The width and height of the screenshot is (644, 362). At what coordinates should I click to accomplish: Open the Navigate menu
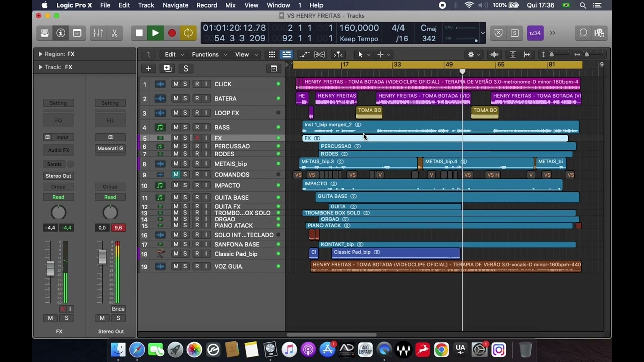[x=176, y=5]
